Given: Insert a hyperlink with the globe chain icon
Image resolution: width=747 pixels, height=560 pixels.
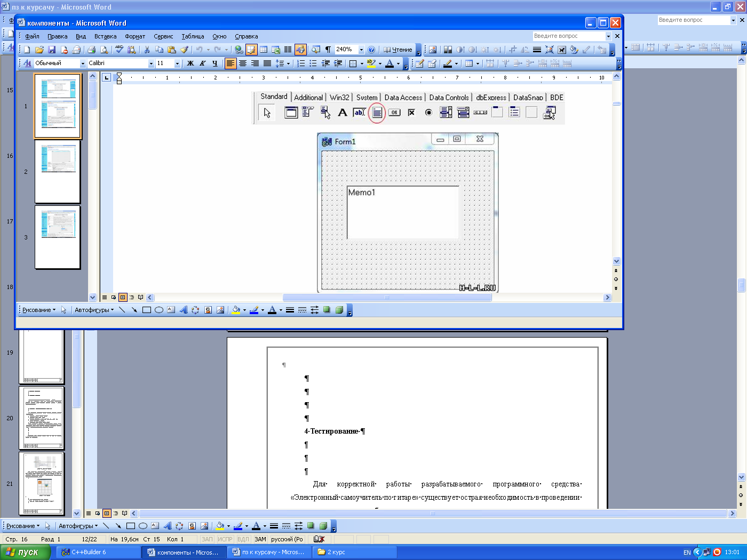Looking at the screenshot, I should (x=239, y=50).
